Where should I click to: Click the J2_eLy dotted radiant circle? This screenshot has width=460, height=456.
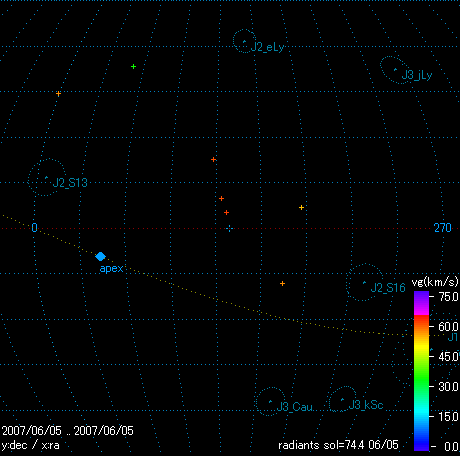coord(244,41)
